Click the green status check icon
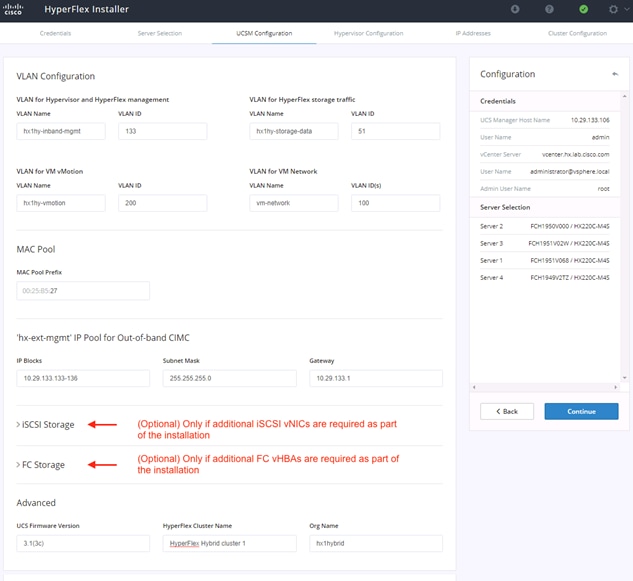This screenshot has height=581, width=633. click(583, 9)
